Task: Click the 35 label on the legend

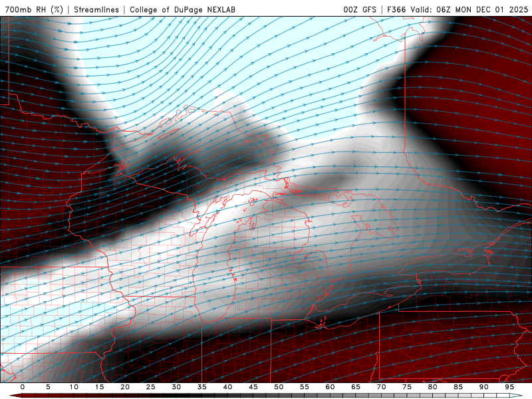Action: coord(202,387)
